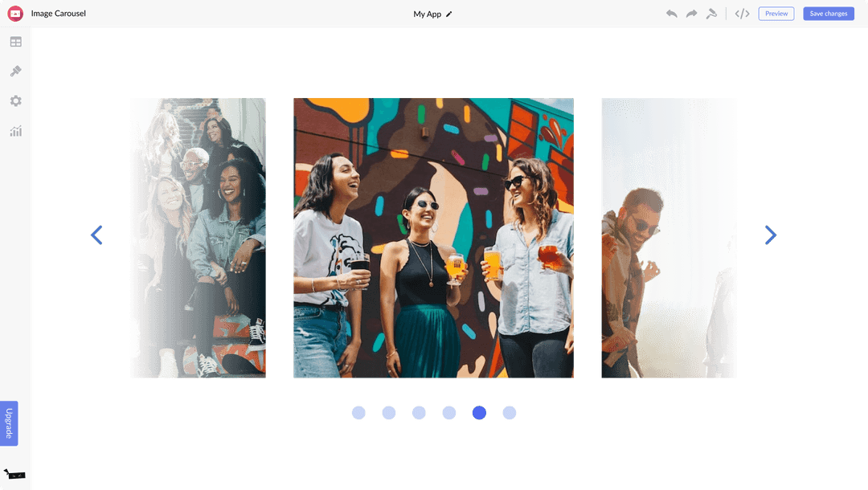Edit the My App name via pencil icon
This screenshot has width=868, height=490.
(449, 14)
